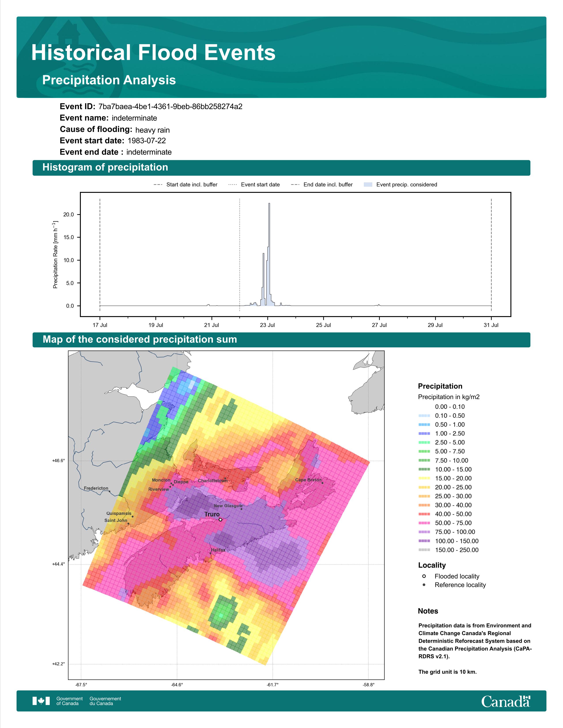Click the Historical Flood Events title
This screenshot has height=728, width=563.
[153, 52]
